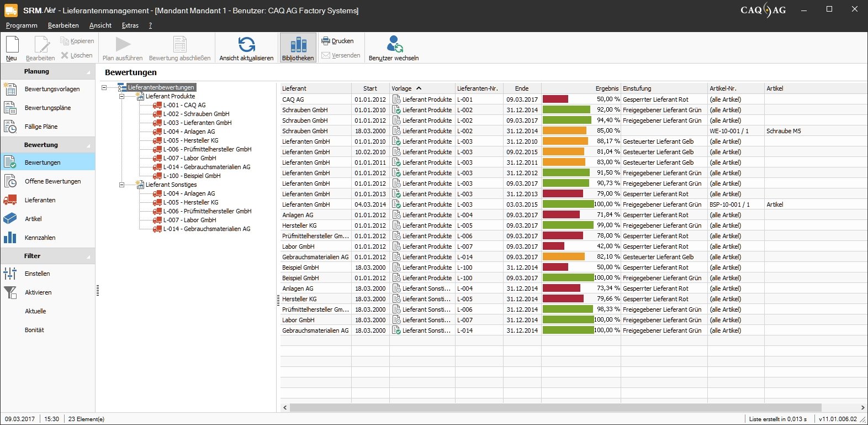Sort by the Vorlage column header
868x425 pixels.
pyautogui.click(x=422, y=88)
